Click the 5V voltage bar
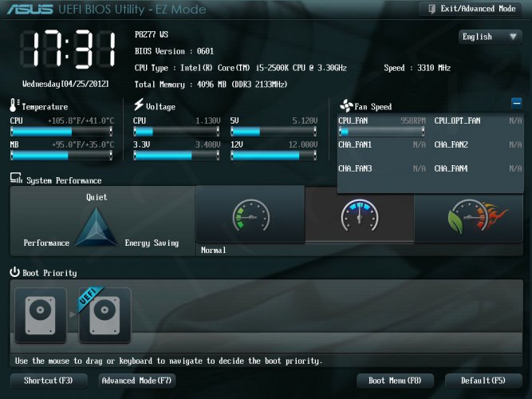 click(x=274, y=132)
